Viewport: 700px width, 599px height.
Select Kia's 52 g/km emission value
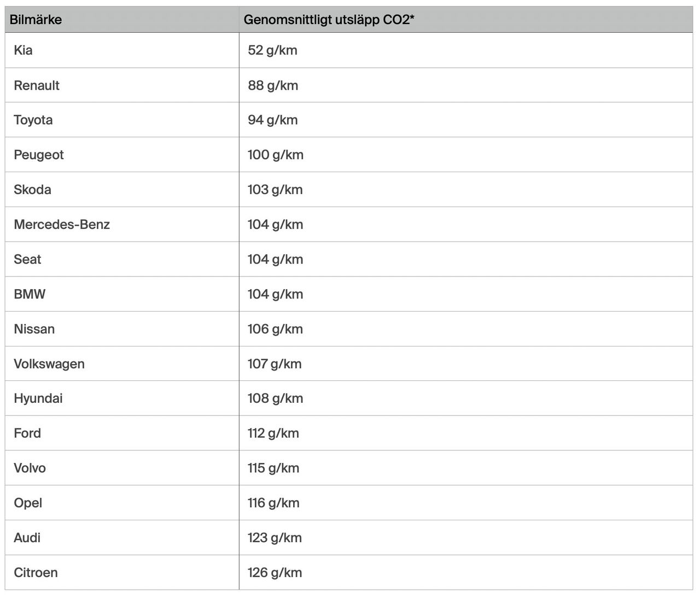point(272,50)
